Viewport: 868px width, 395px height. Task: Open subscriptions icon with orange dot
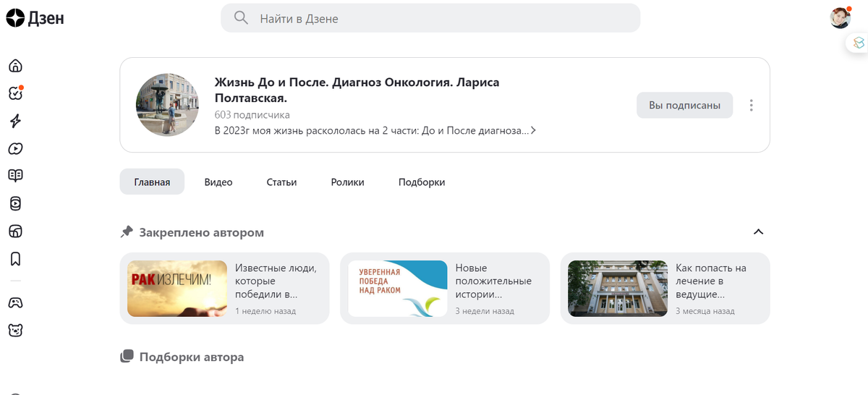click(x=15, y=93)
